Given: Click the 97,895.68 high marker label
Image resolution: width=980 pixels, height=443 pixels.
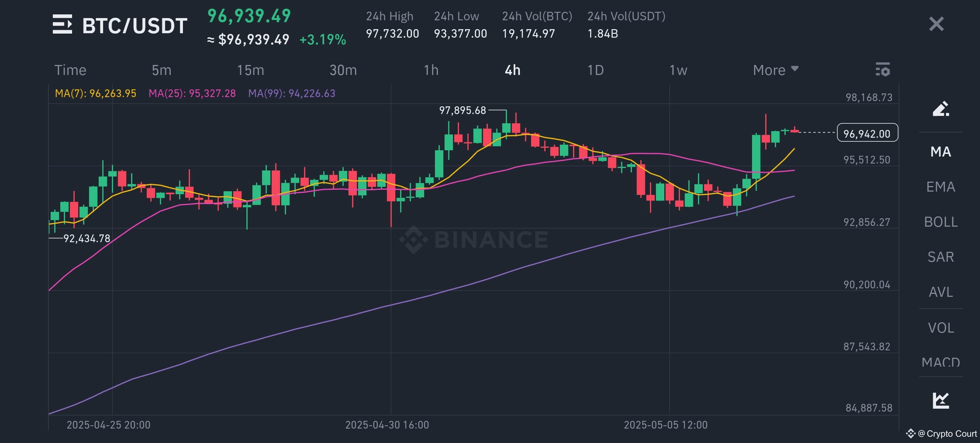Looking at the screenshot, I should (x=463, y=110).
